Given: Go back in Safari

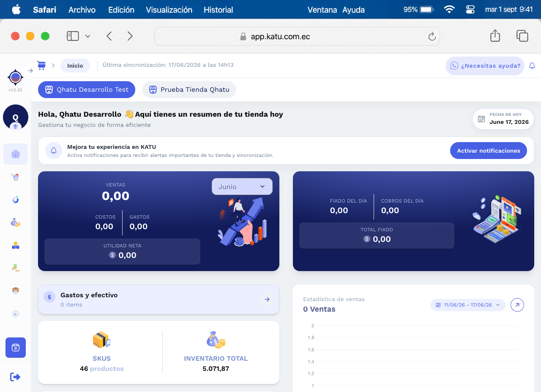Looking at the screenshot, I should point(109,36).
